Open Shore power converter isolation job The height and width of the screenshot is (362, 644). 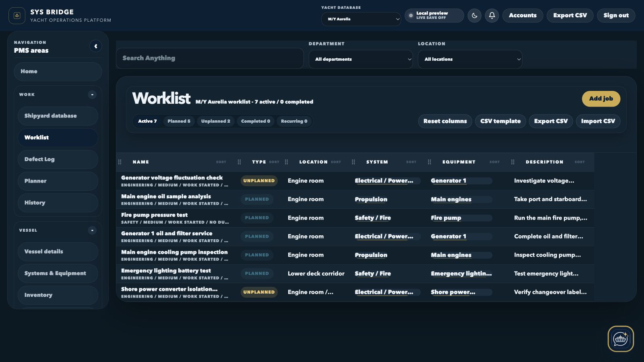169,289
